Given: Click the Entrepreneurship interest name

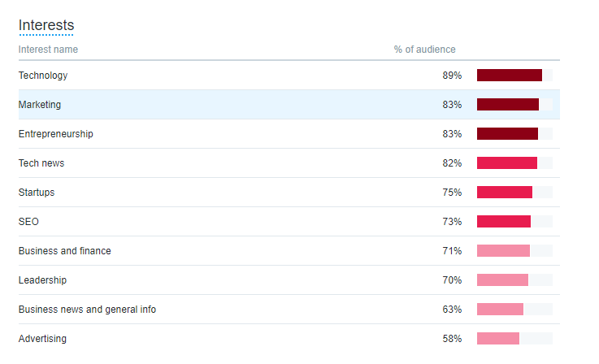Looking at the screenshot, I should coord(56,134).
